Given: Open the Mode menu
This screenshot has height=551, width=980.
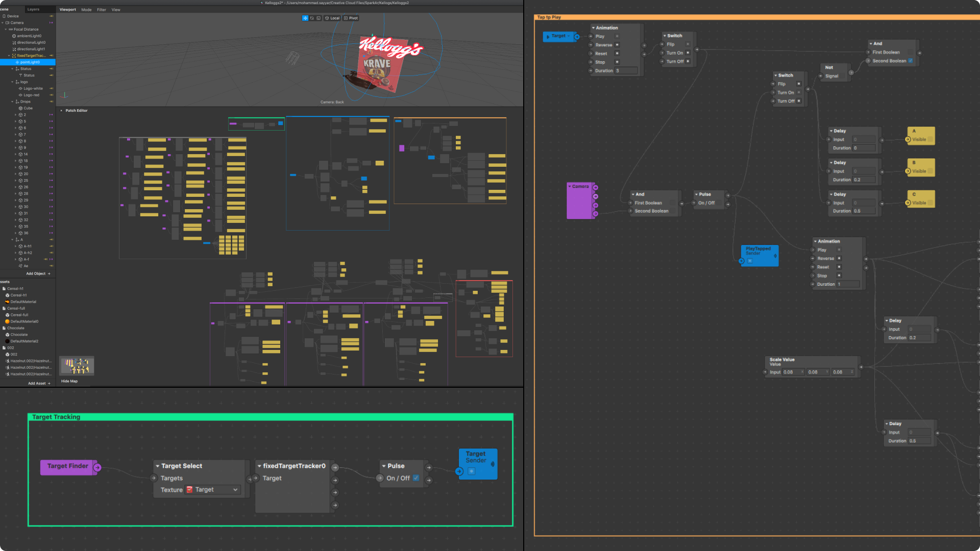Looking at the screenshot, I should (87, 10).
